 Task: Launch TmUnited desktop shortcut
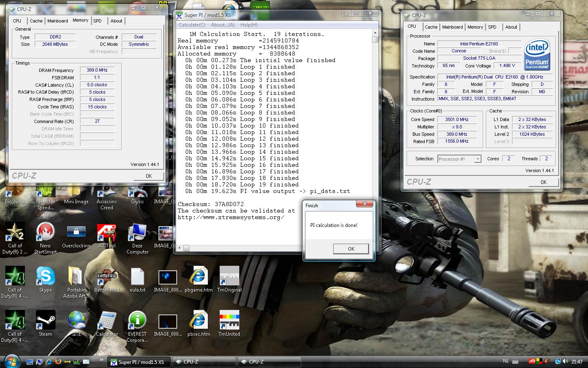click(x=229, y=324)
